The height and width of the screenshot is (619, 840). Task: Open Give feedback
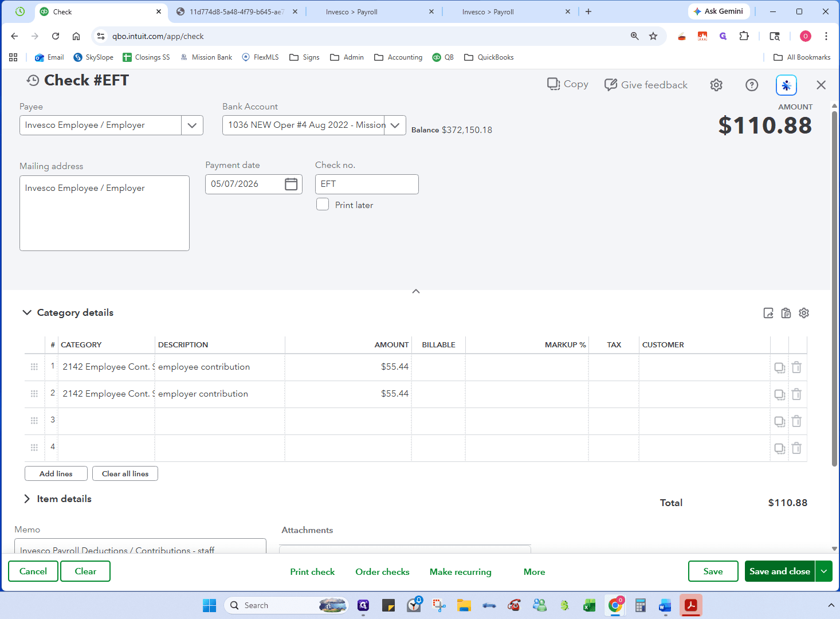[646, 85]
